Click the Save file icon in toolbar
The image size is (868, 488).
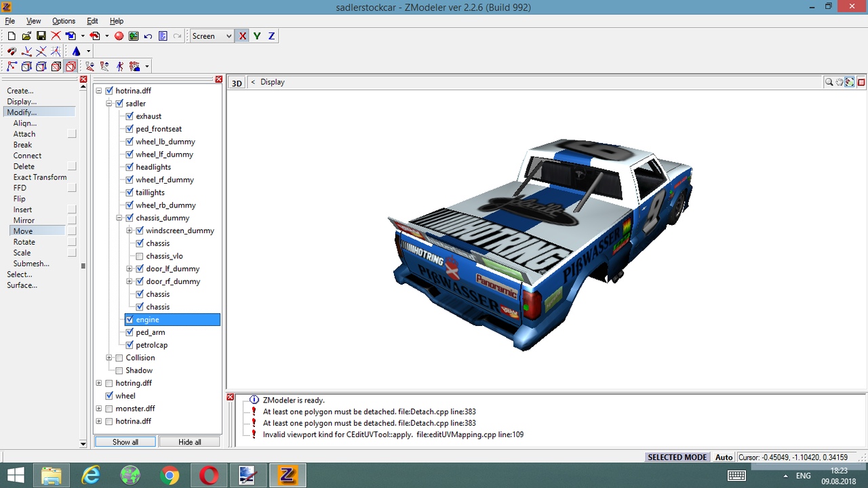tap(41, 36)
